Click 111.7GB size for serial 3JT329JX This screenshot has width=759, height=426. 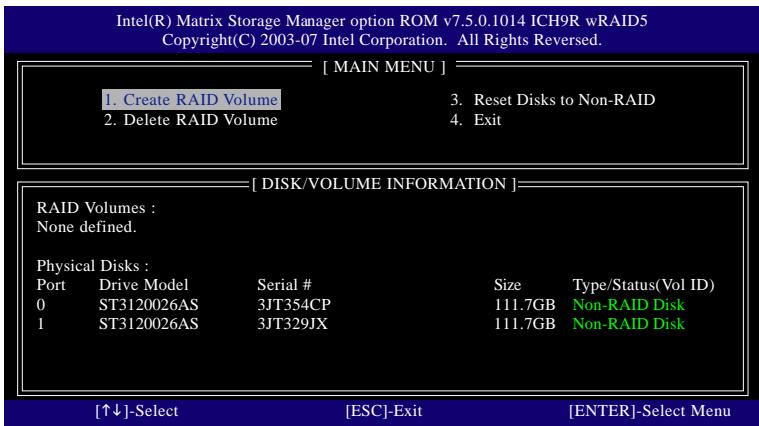point(524,323)
